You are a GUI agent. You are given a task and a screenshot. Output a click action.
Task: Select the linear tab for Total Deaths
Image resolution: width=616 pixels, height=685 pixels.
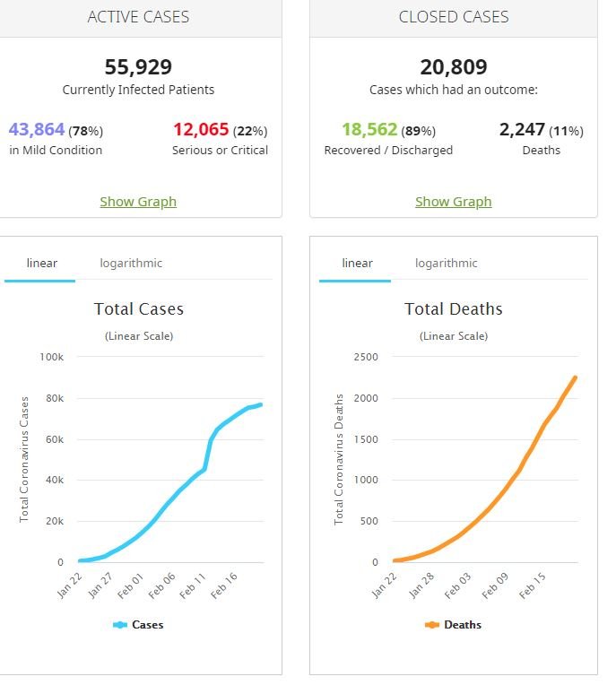click(357, 264)
